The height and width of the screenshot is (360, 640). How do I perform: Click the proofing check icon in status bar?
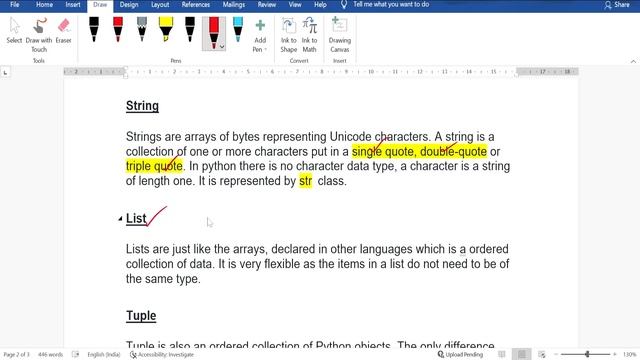pyautogui.click(x=76, y=355)
